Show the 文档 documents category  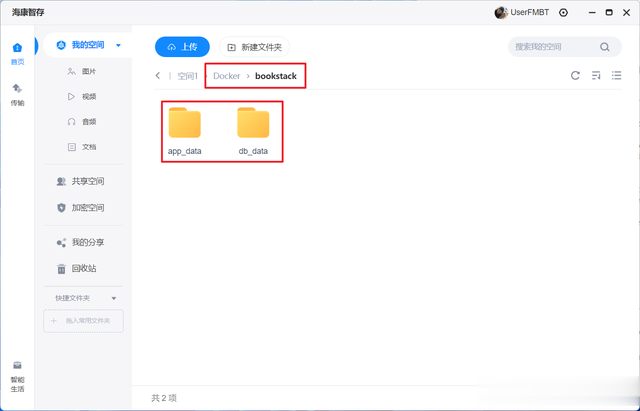(82, 147)
